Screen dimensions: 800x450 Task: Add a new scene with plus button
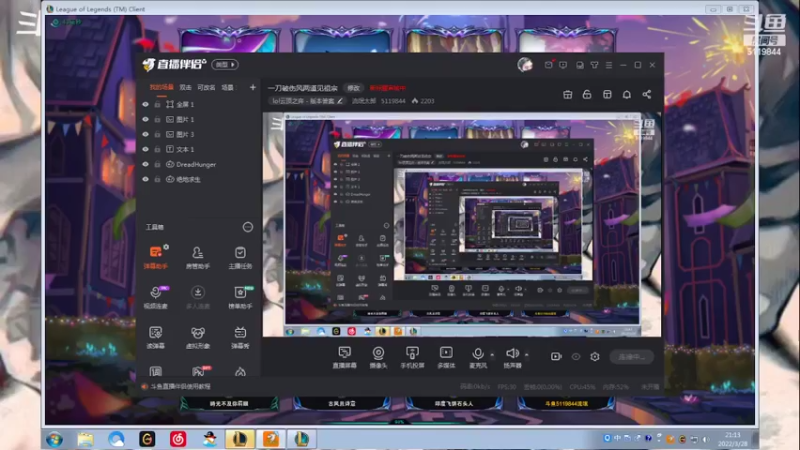(x=253, y=87)
